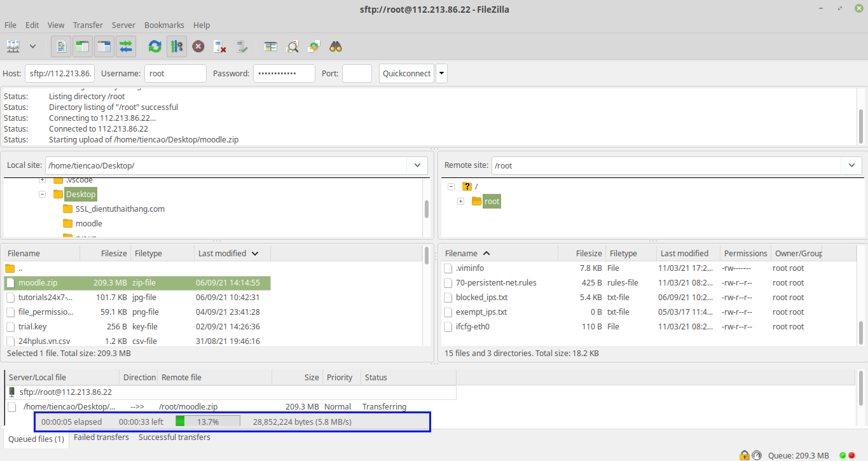This screenshot has height=461, width=868.
Task: Disconnect from the current server
Action: (x=220, y=46)
